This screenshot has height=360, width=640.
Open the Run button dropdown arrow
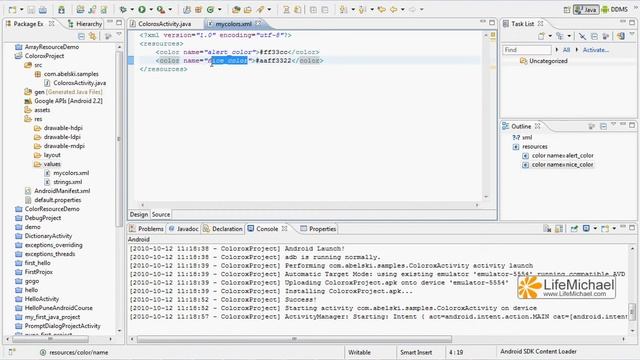click(151, 9)
